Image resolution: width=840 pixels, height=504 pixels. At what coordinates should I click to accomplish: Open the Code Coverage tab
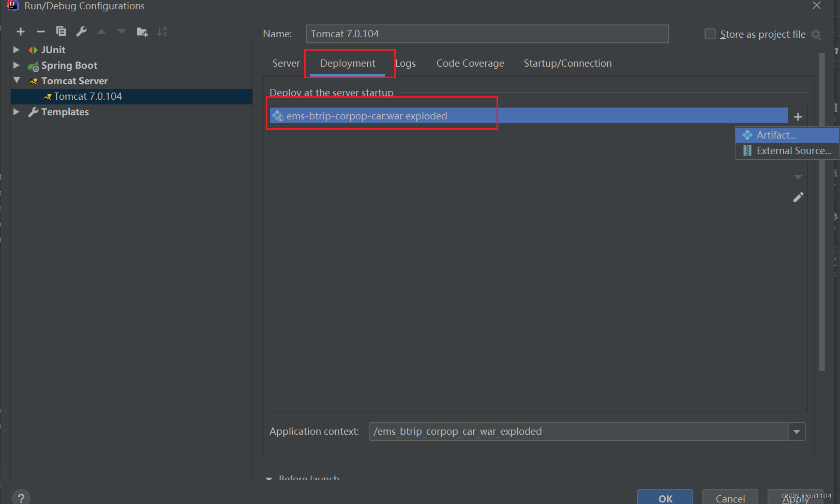coord(470,63)
